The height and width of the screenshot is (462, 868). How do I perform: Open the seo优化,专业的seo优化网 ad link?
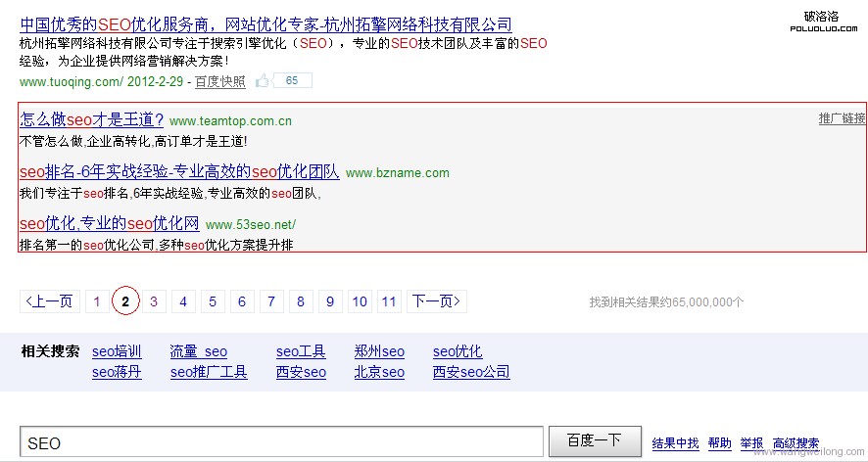(x=109, y=223)
